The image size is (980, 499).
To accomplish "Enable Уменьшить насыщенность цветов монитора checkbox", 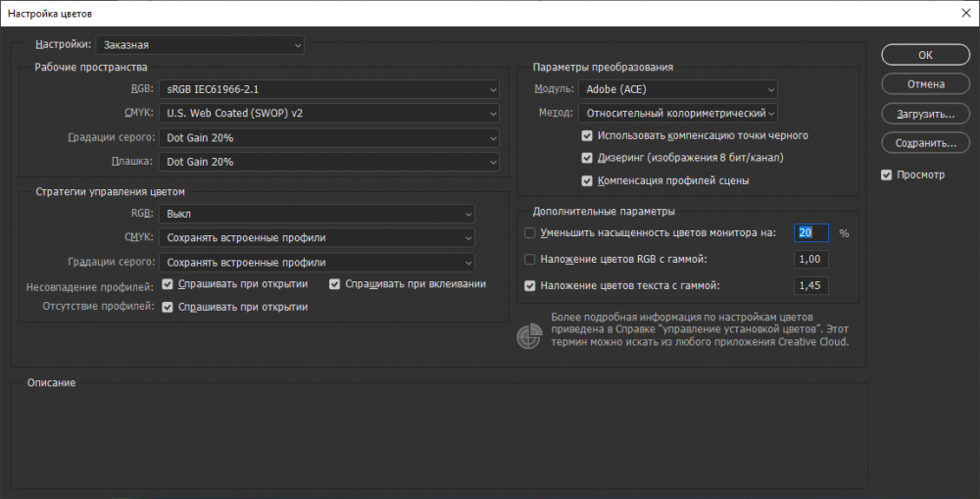I will click(x=530, y=233).
